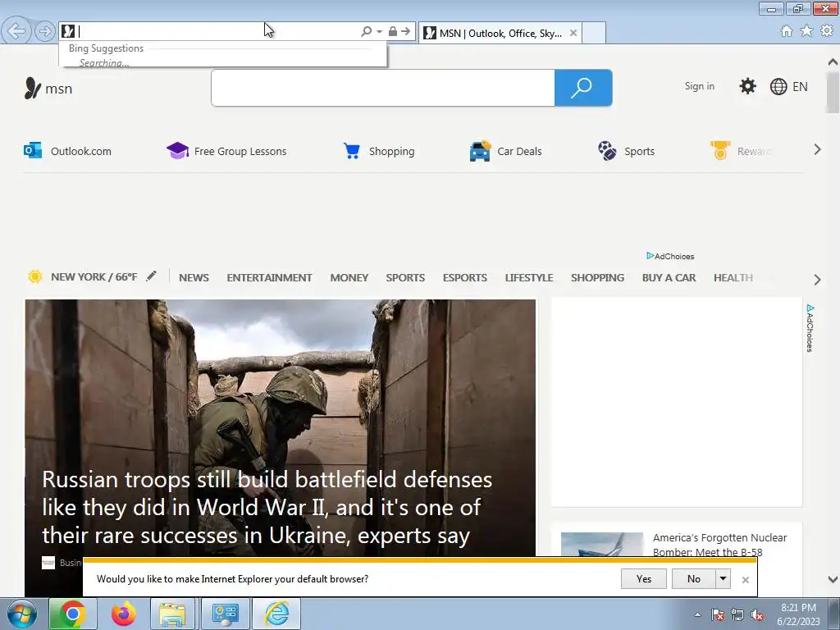
Task: Click the blue search magnifier button
Action: pos(583,88)
